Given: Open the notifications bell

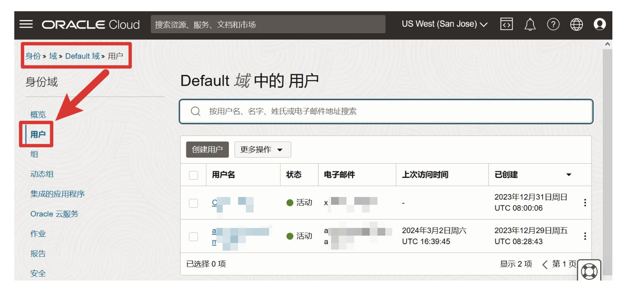Looking at the screenshot, I should click(530, 24).
